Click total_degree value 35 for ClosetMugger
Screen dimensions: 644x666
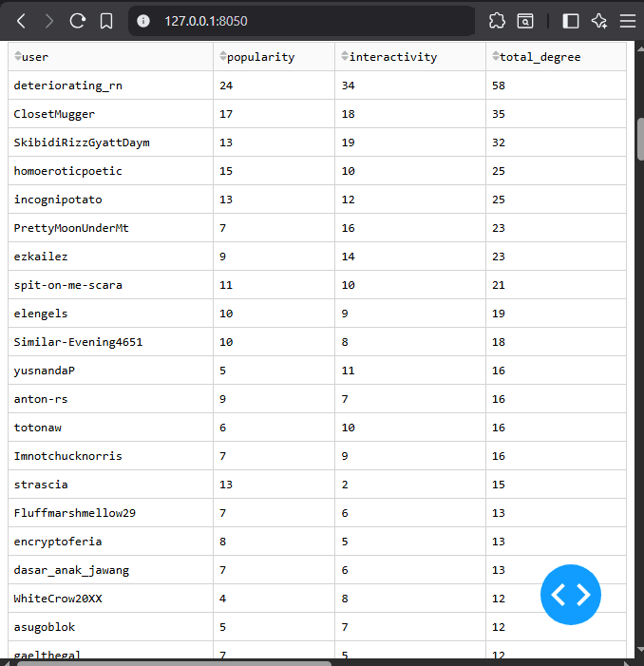tap(556, 114)
